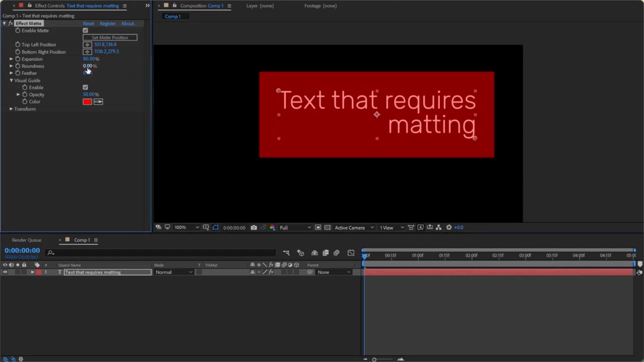The width and height of the screenshot is (644, 362).
Task: Toggle mask and shape path visibility
Action: tap(216, 228)
